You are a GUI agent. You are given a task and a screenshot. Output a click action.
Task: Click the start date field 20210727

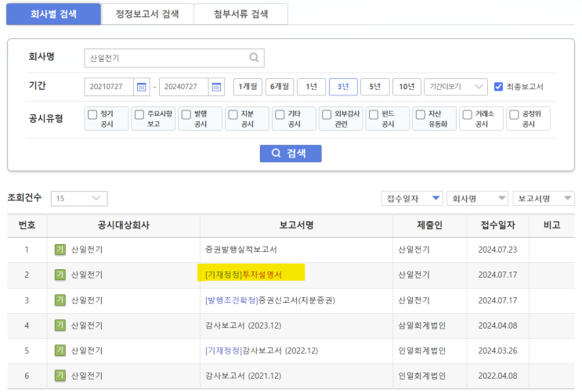pos(109,87)
